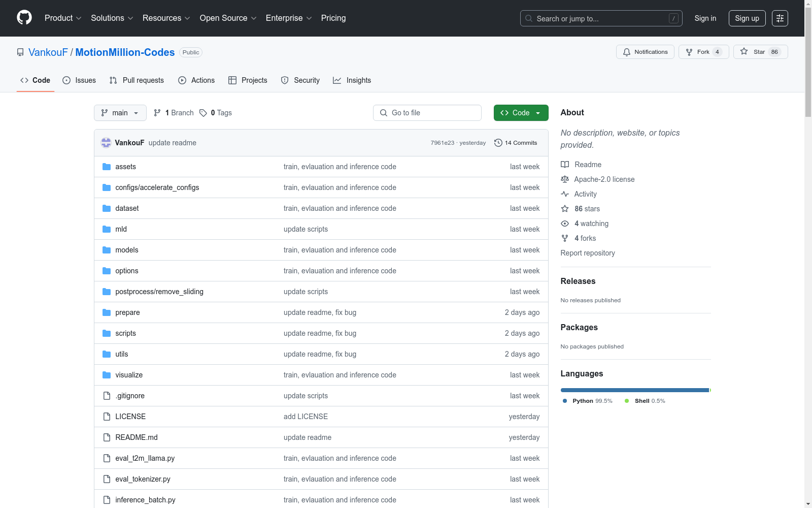Expand the Product menu
Viewport: 812px width, 508px height.
point(63,18)
